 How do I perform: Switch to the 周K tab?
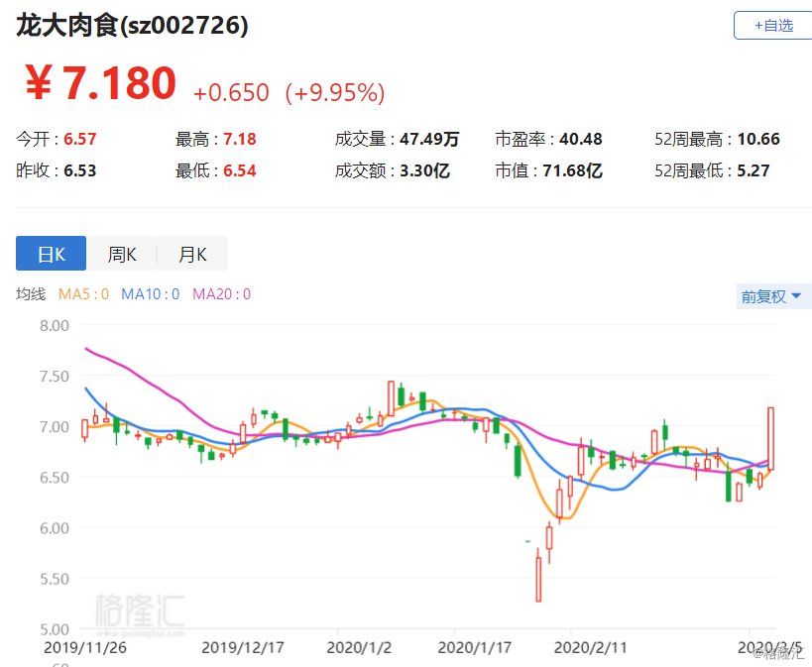point(122,254)
